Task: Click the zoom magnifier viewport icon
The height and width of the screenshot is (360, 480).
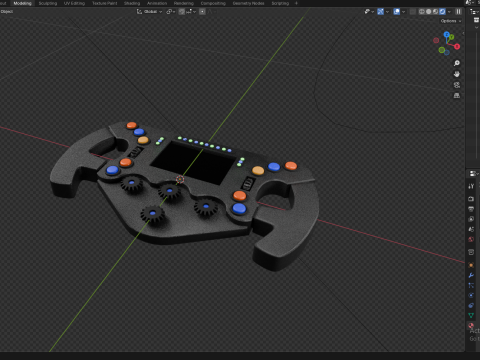Action: click(x=457, y=63)
